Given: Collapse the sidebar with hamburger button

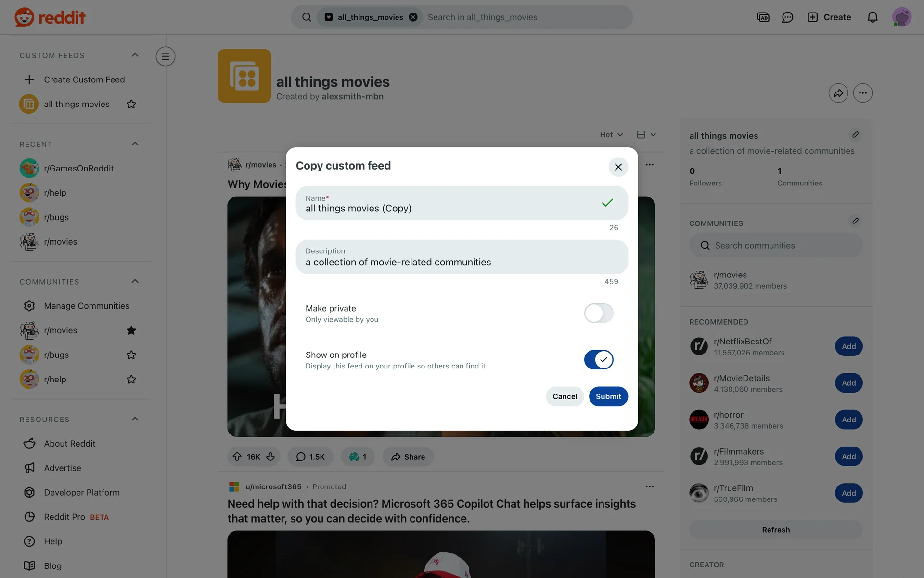Looking at the screenshot, I should click(165, 56).
